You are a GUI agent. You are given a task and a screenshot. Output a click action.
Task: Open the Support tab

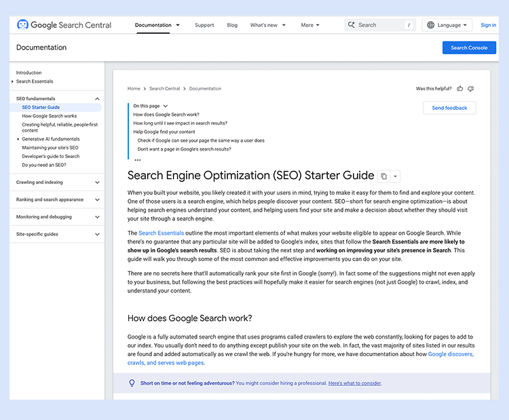point(204,25)
